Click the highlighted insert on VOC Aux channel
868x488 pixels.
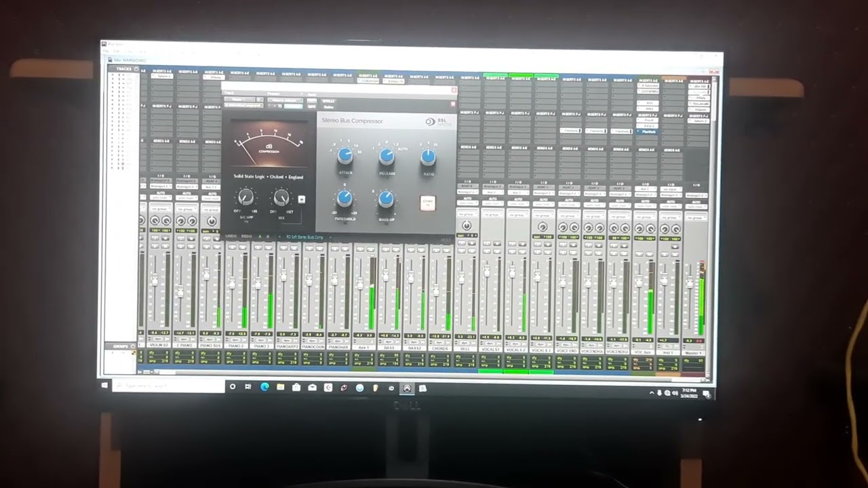(x=648, y=131)
